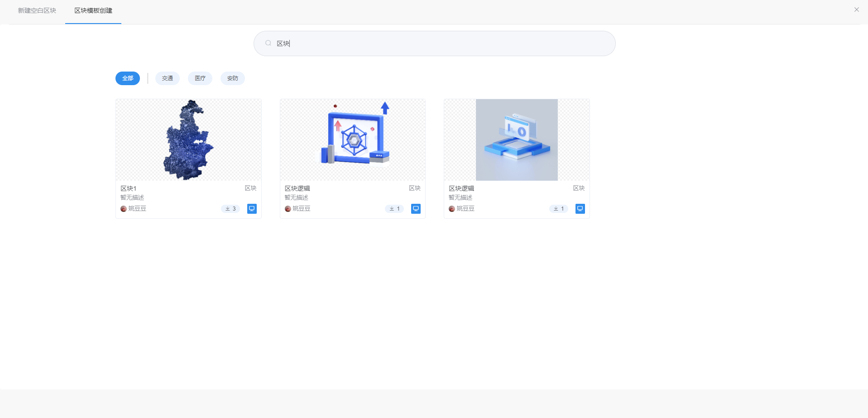868x418 pixels.
Task: Filter templates by 医疗
Action: (x=200, y=78)
